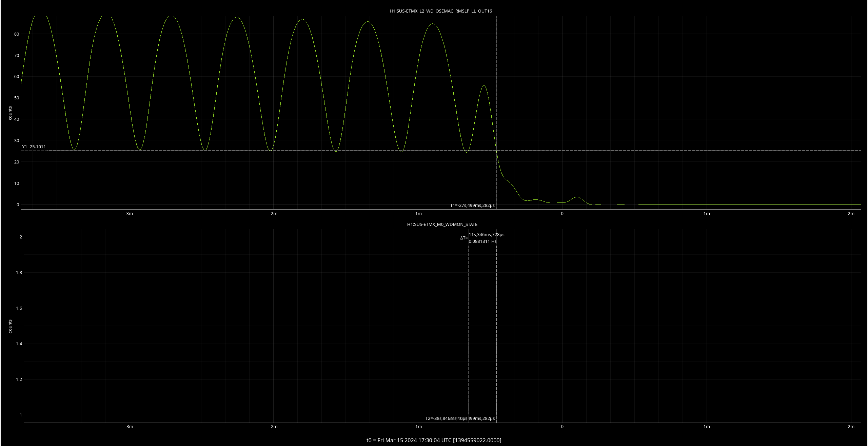The width and height of the screenshot is (868, 446).
Task: Click the bottom plot's counts axis label
Action: point(10,326)
